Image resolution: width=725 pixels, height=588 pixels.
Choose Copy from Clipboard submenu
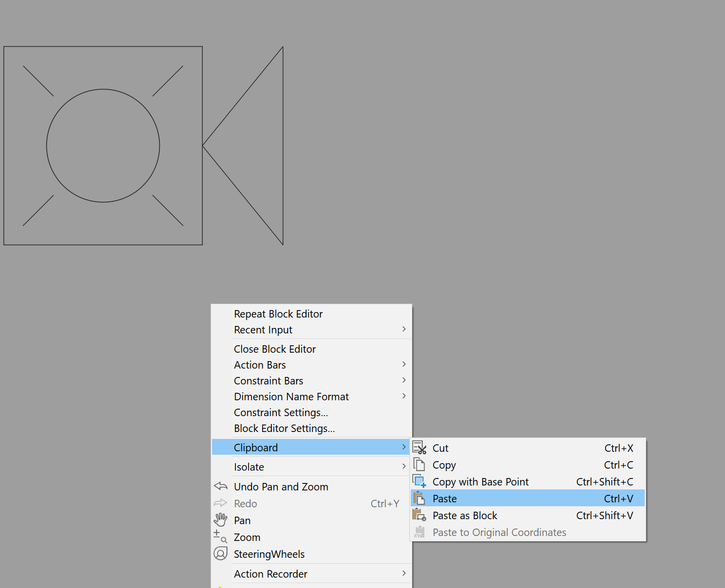point(528,465)
